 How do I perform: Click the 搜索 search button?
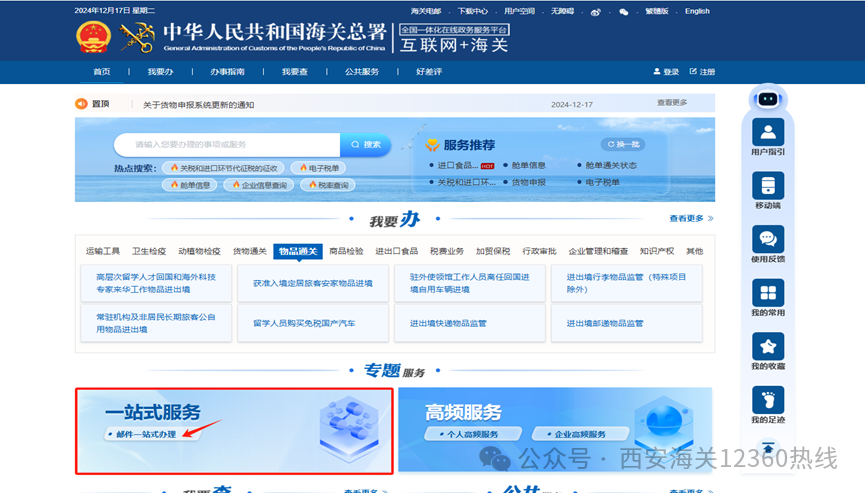[366, 144]
